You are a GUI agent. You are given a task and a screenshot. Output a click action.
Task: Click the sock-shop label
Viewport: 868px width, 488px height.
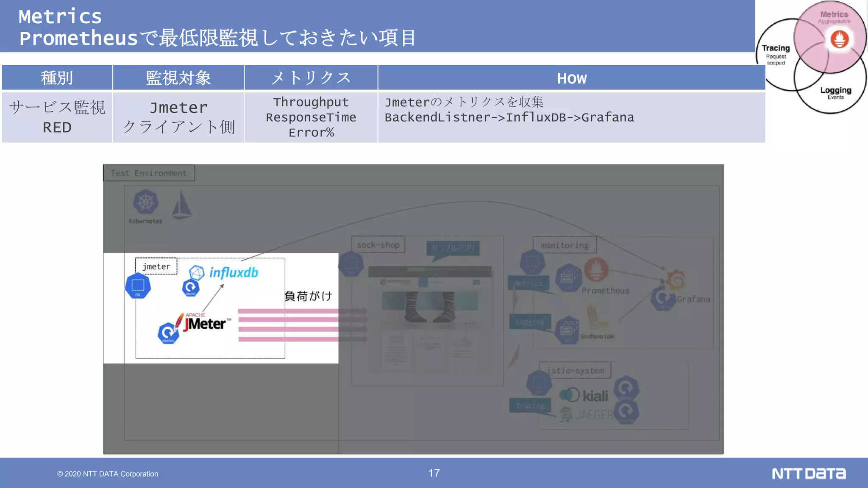tap(378, 245)
